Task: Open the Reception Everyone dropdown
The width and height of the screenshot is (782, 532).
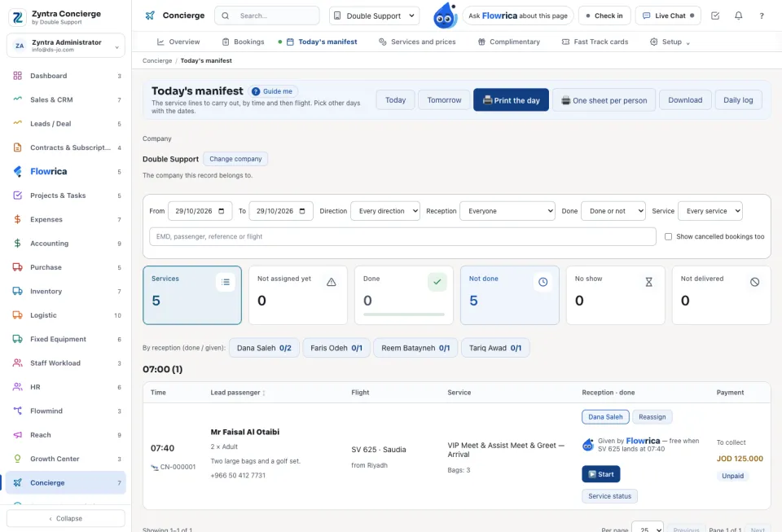Action: (x=507, y=211)
